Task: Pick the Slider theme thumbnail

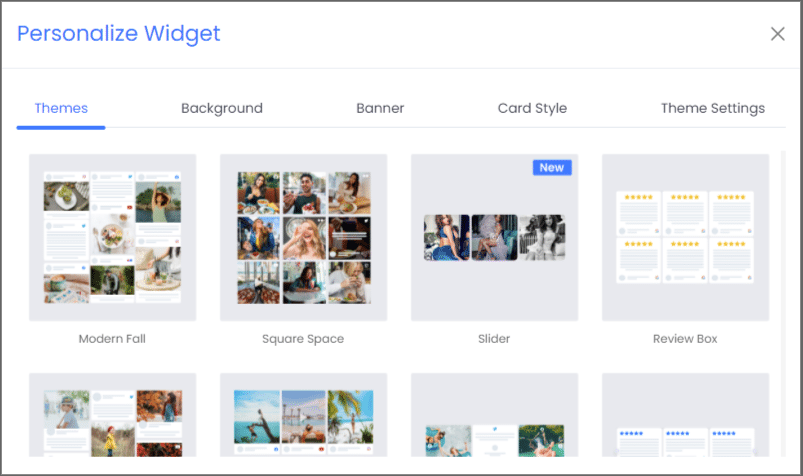Action: pyautogui.click(x=495, y=237)
